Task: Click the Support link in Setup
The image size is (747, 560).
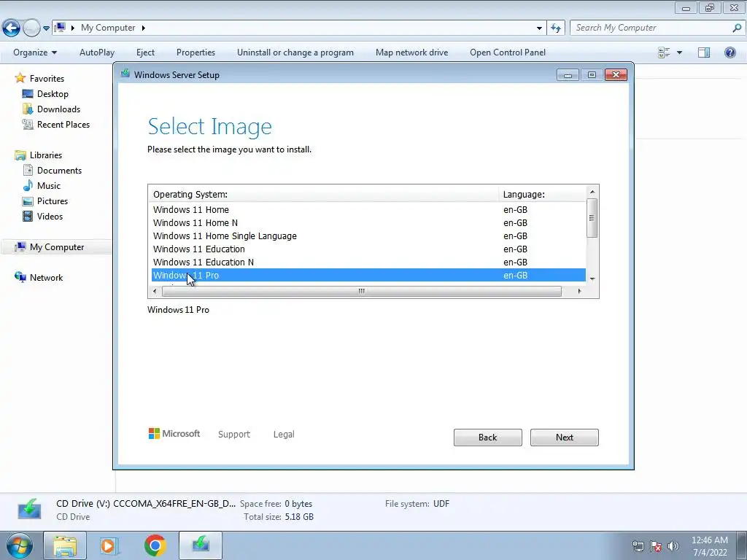Action: pos(234,435)
